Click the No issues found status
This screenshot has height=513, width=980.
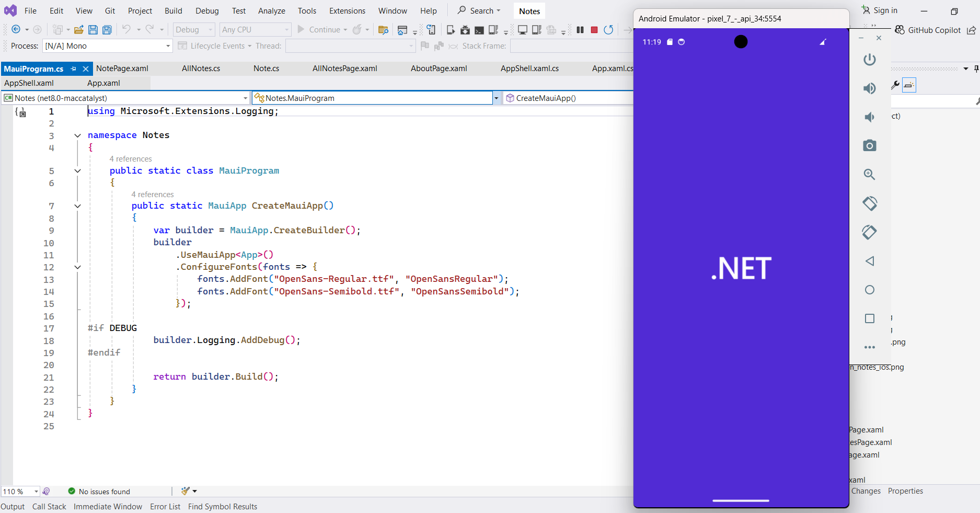click(x=99, y=492)
